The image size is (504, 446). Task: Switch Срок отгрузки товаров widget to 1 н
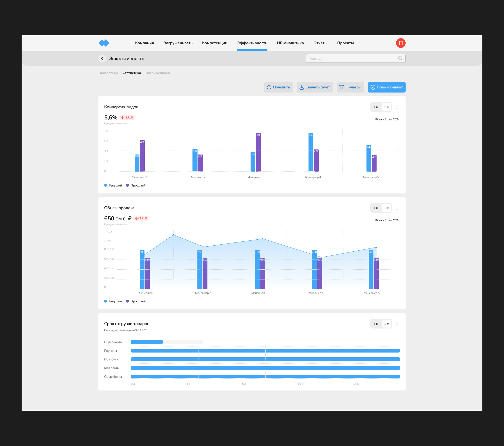[375, 324]
